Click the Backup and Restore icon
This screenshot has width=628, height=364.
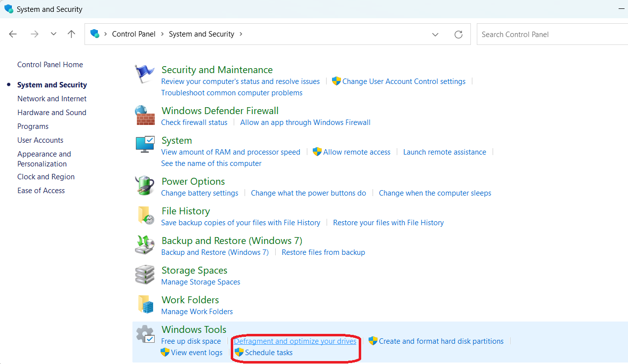coord(145,245)
